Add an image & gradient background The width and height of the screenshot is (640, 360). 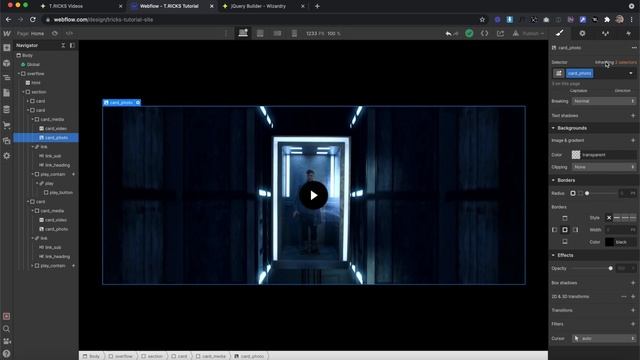tap(633, 140)
